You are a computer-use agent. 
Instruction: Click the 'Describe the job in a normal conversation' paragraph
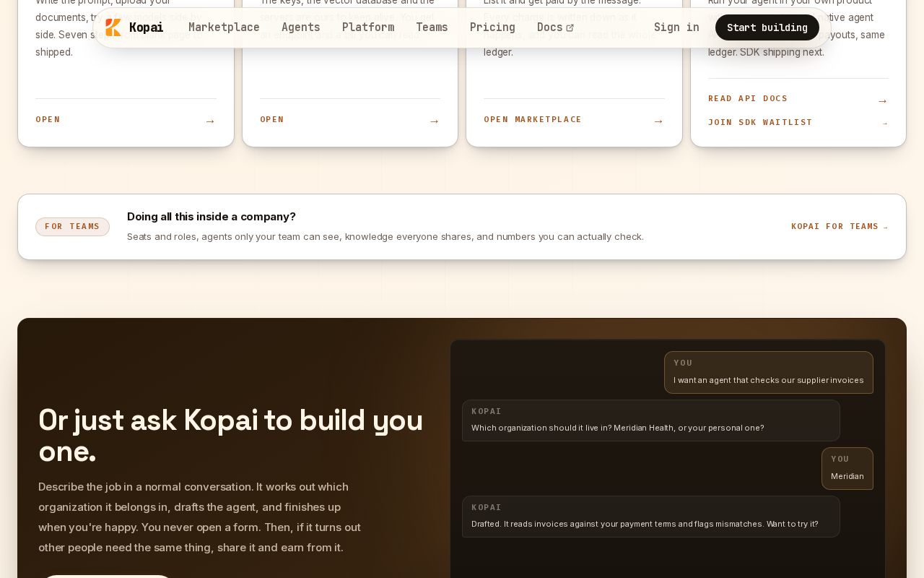point(200,517)
